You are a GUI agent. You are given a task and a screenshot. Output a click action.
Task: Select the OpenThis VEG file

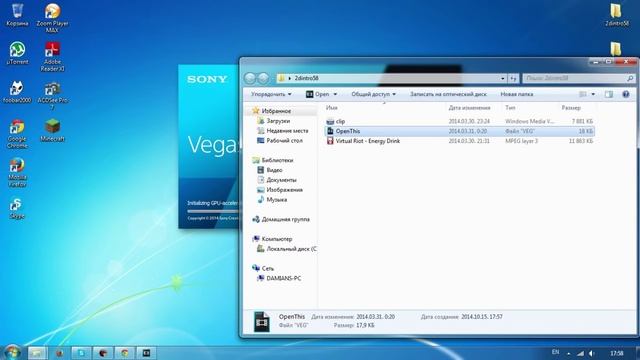(x=459, y=131)
